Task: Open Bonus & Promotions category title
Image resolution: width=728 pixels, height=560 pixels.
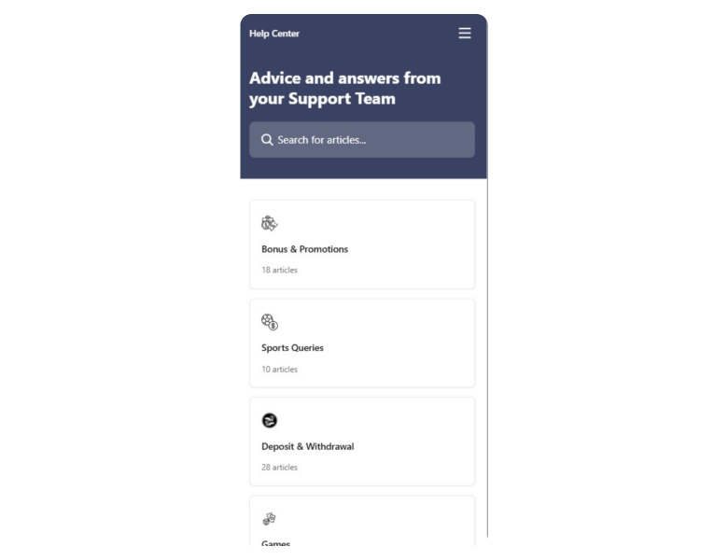Action: tap(304, 249)
